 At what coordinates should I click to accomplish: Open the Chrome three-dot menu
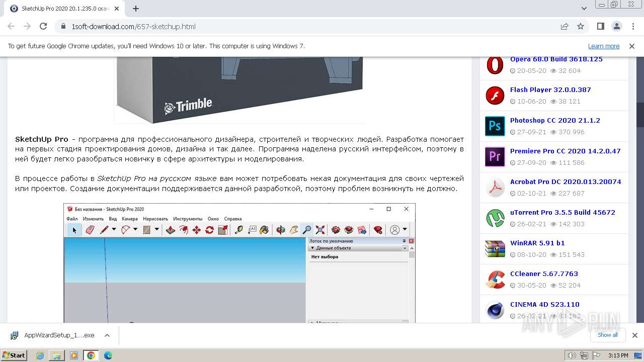632,27
